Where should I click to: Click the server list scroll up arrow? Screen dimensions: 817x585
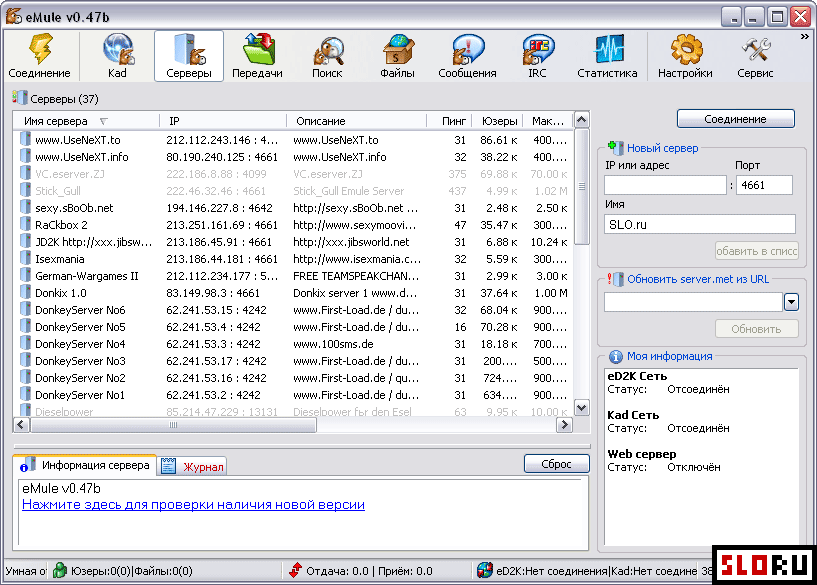(581, 120)
